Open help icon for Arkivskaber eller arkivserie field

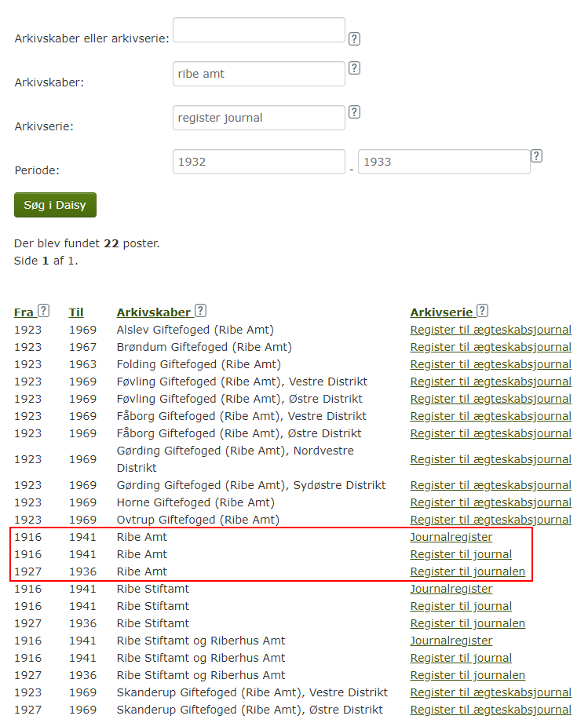tap(354, 38)
